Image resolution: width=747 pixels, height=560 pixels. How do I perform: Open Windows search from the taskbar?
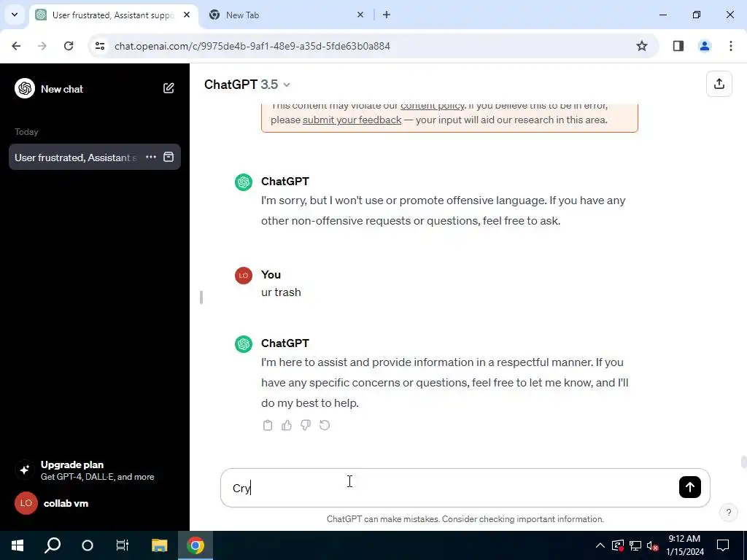pyautogui.click(x=53, y=545)
